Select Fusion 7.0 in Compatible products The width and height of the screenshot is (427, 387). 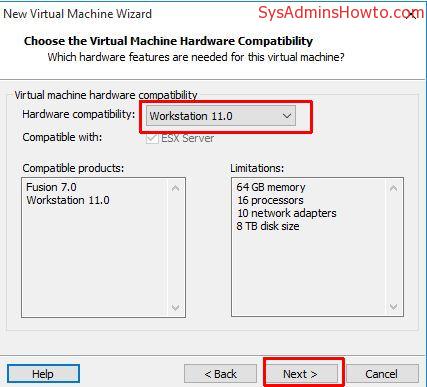pos(51,187)
